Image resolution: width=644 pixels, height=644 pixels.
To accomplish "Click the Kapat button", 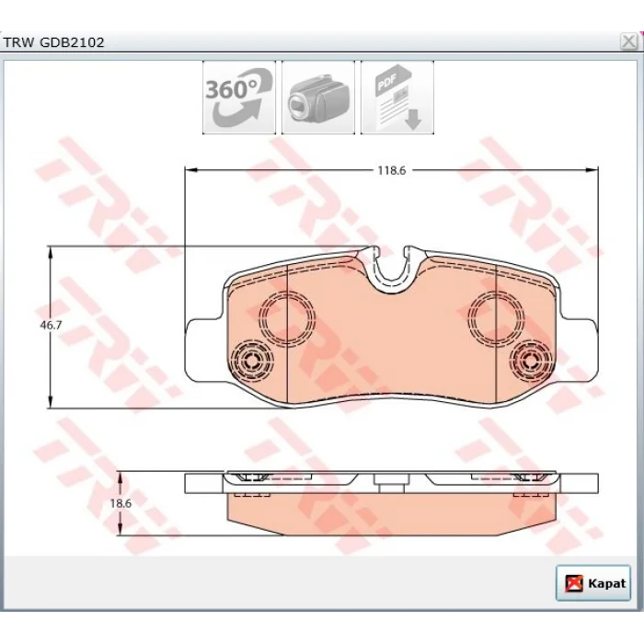I will 593,583.
